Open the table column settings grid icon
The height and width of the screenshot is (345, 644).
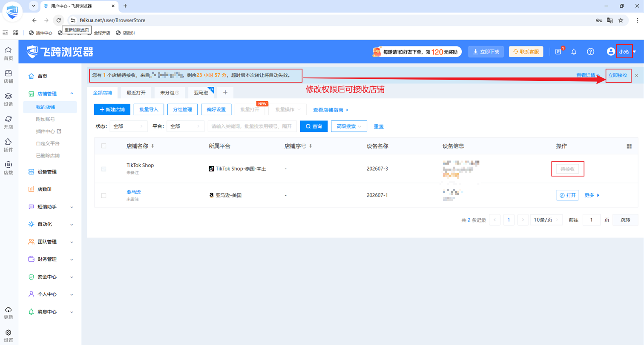pos(629,146)
